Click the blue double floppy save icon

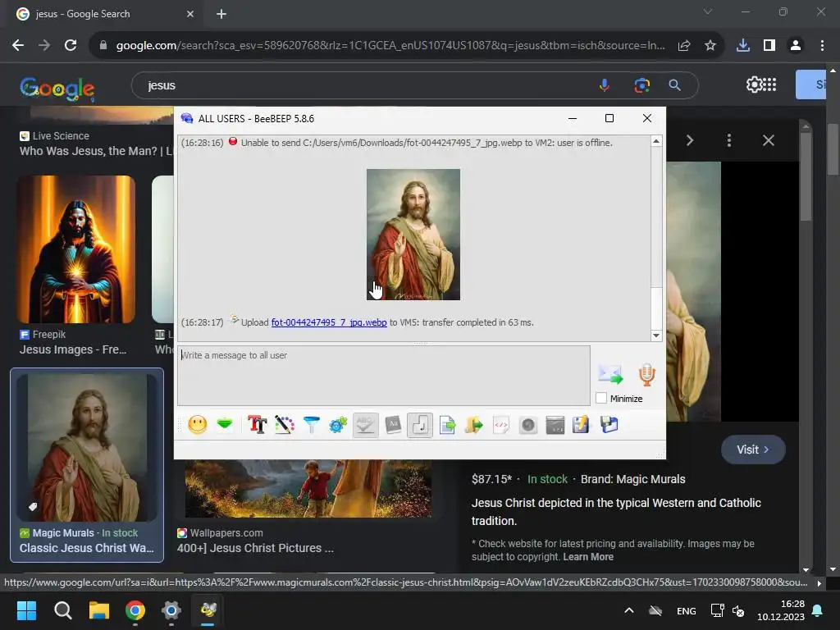coord(609,426)
